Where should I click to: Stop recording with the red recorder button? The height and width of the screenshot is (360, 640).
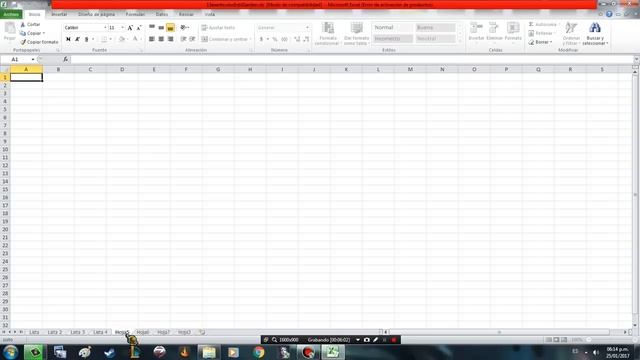coord(393,340)
